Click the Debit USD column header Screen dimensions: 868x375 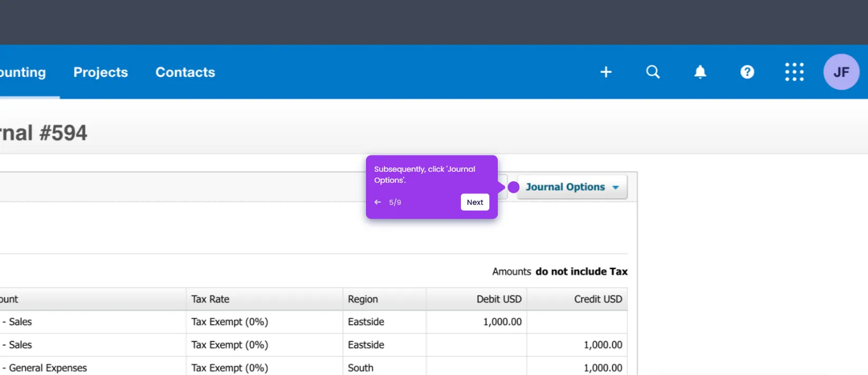pos(476,299)
